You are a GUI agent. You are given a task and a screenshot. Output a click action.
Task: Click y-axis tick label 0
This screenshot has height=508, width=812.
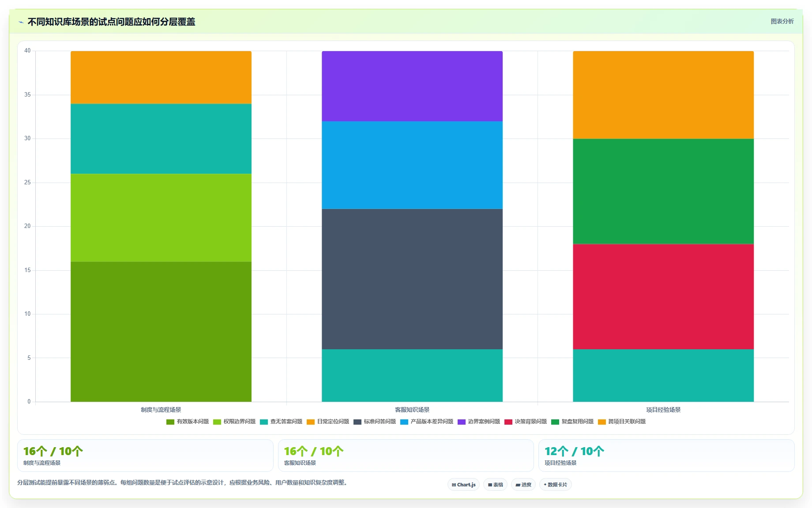pyautogui.click(x=29, y=402)
